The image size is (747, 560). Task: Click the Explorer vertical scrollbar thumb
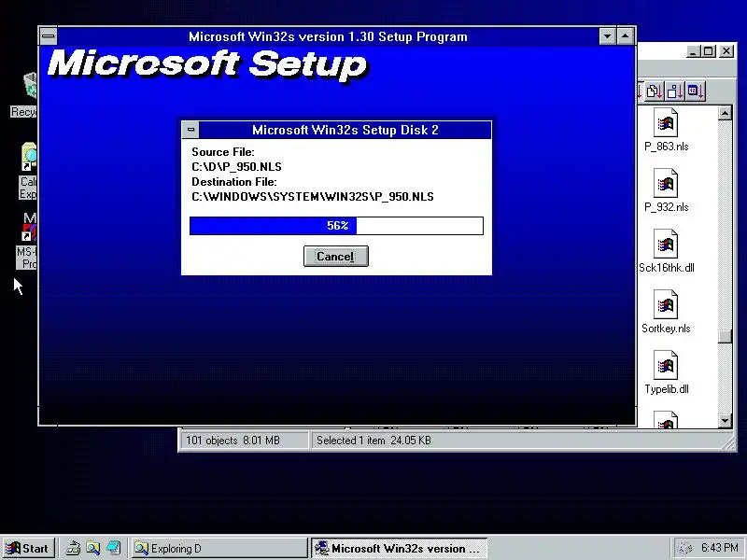(725, 336)
